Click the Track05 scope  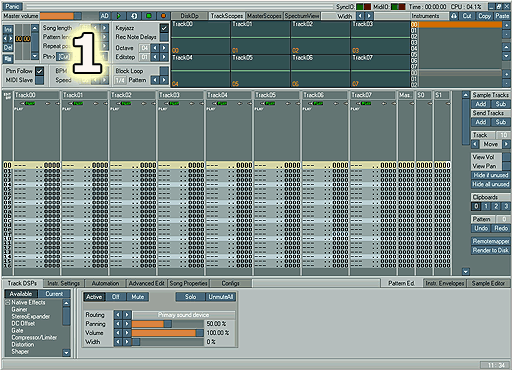pos(260,71)
